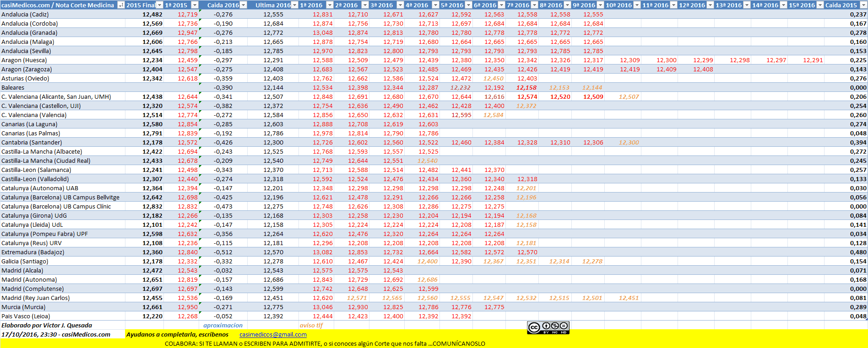Select Santander's 10ª 2016 value 12,300
This screenshot has width=868, height=348.
pyautogui.click(x=629, y=142)
